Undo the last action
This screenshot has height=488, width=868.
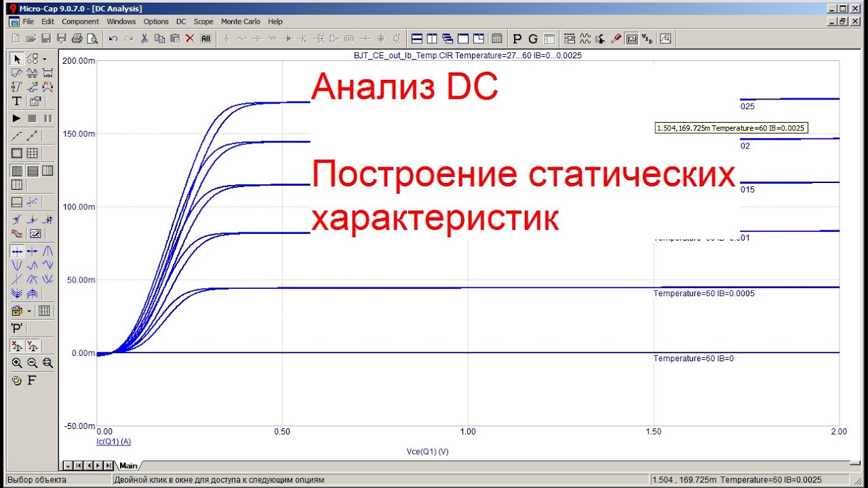113,39
